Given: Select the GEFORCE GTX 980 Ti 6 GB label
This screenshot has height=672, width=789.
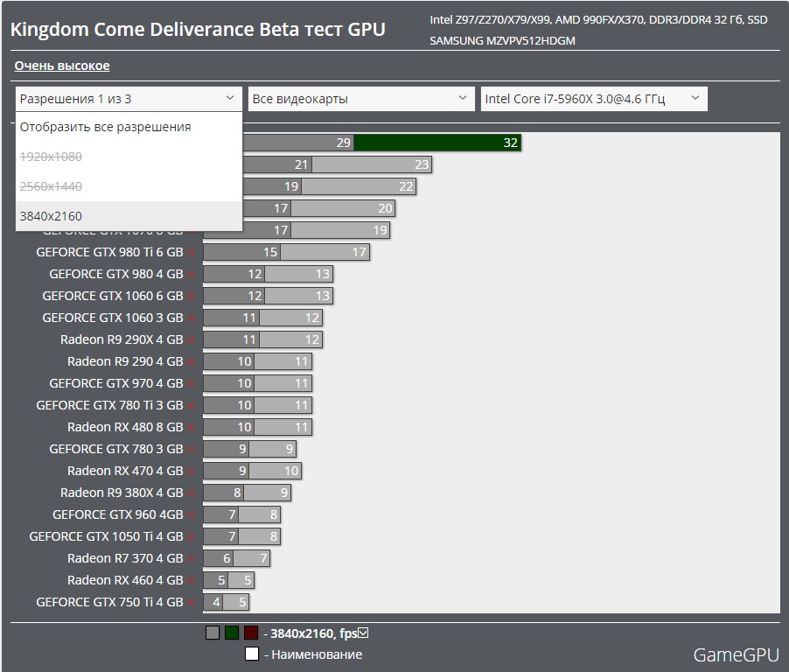Looking at the screenshot, I should click(x=109, y=252).
